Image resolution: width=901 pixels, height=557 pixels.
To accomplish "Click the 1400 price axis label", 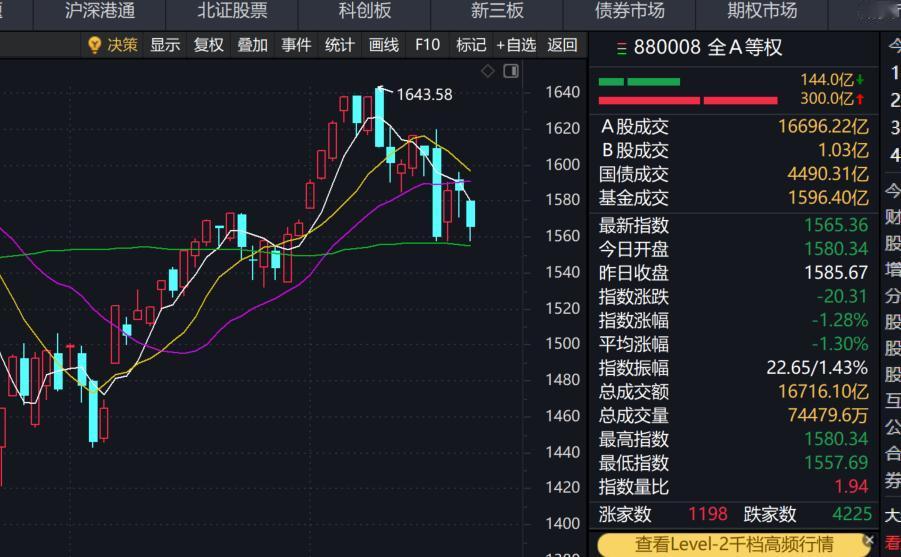I will [x=563, y=523].
